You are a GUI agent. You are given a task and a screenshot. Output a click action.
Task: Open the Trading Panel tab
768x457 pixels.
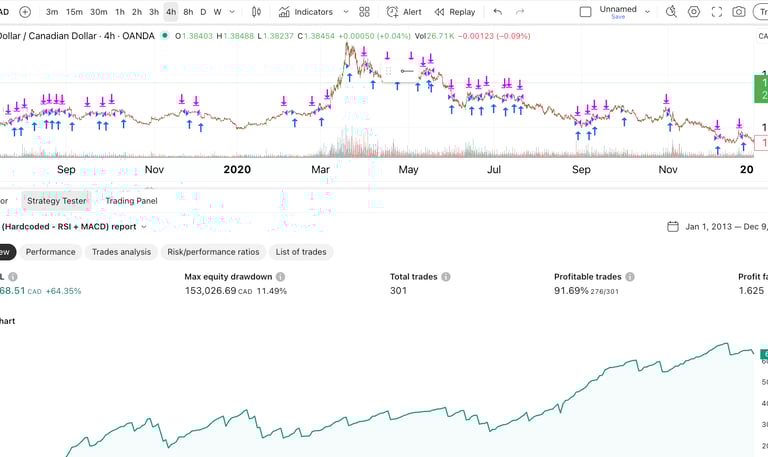point(131,201)
